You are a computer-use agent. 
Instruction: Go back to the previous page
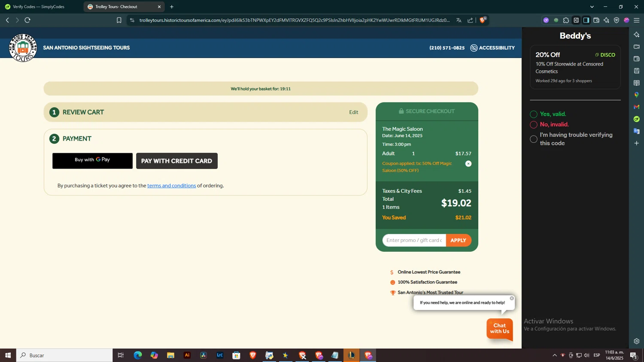7,20
